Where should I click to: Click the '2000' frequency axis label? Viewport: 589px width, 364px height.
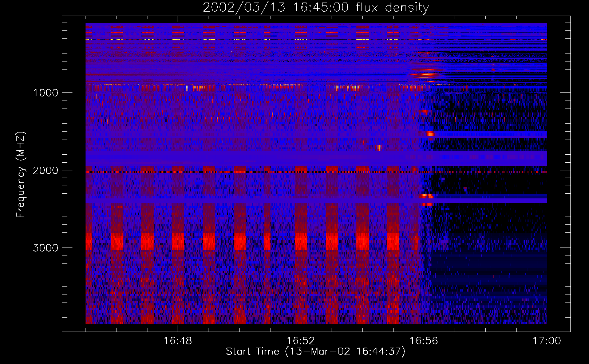pyautogui.click(x=46, y=170)
